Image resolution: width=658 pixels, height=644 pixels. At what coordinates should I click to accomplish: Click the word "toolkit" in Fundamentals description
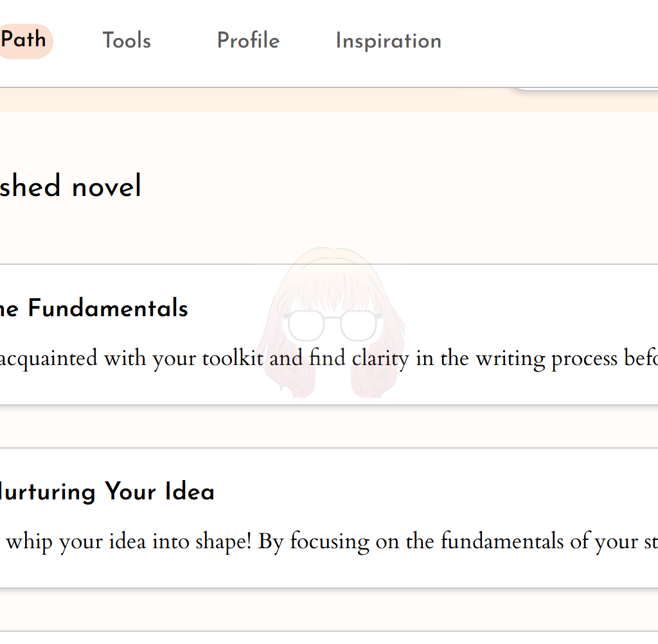click(x=233, y=359)
